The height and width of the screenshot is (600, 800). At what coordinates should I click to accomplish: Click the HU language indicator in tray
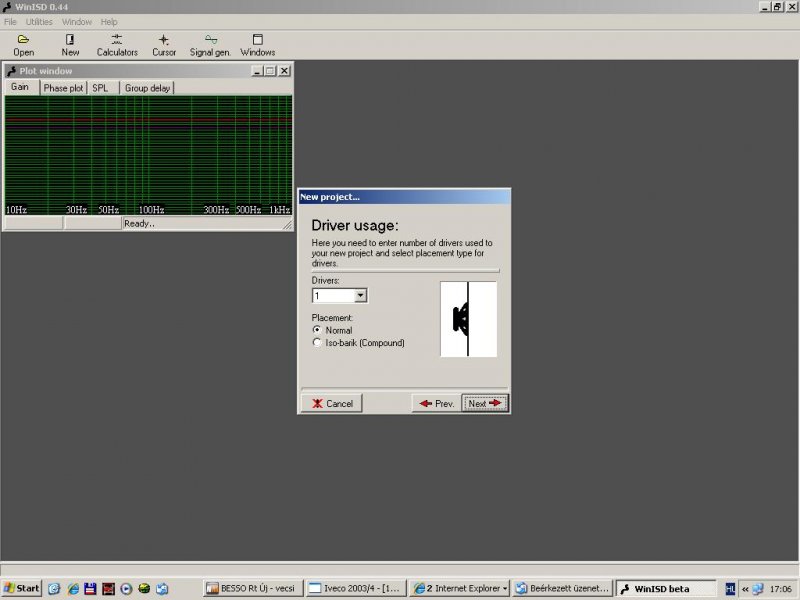(730, 589)
